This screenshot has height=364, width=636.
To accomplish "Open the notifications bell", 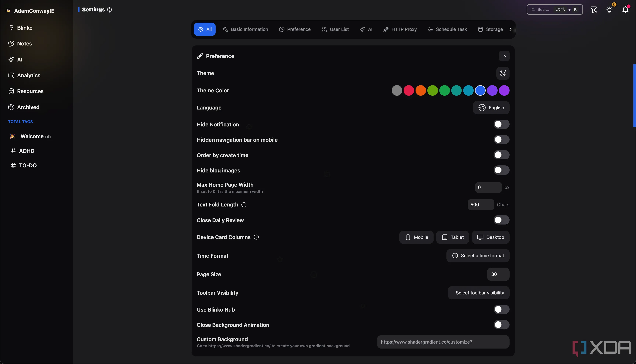I will pyautogui.click(x=626, y=10).
